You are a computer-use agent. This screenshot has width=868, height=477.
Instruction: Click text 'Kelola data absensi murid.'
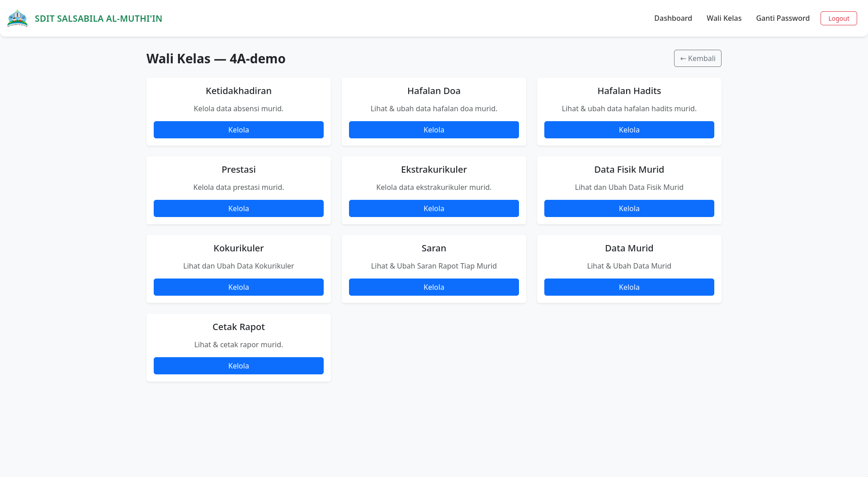[x=239, y=109]
